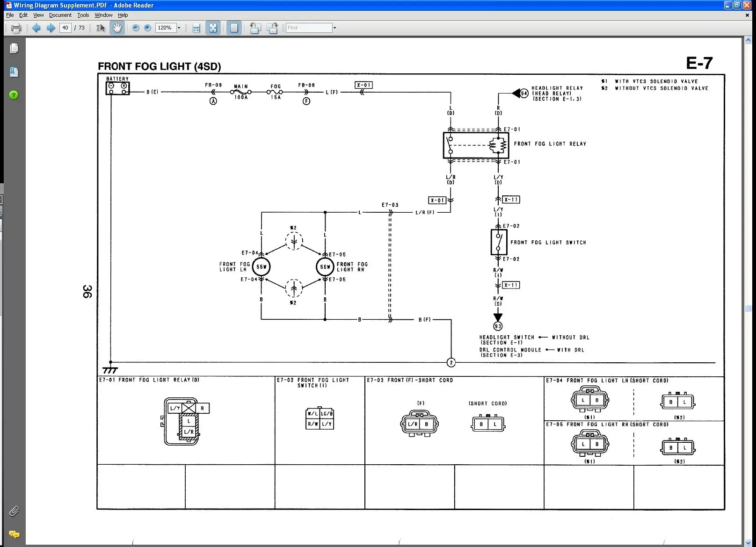This screenshot has height=547, width=756.
Task: Click the green How To help icon
Action: pyautogui.click(x=14, y=95)
